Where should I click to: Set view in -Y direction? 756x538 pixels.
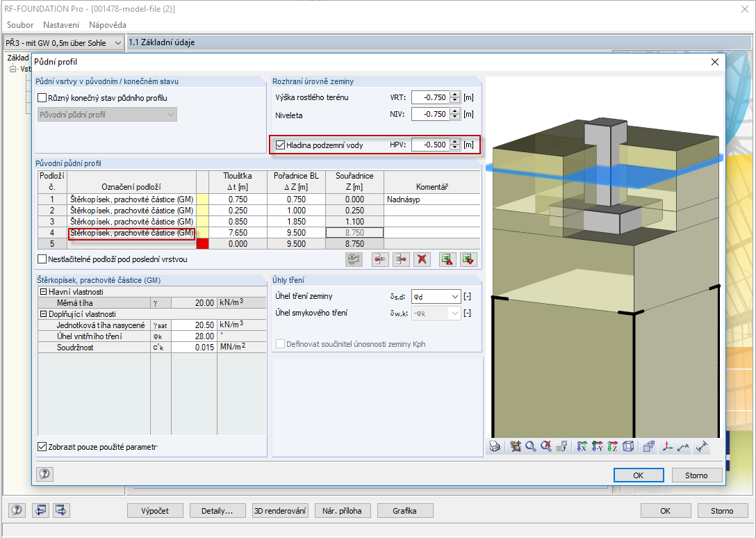[x=598, y=446]
